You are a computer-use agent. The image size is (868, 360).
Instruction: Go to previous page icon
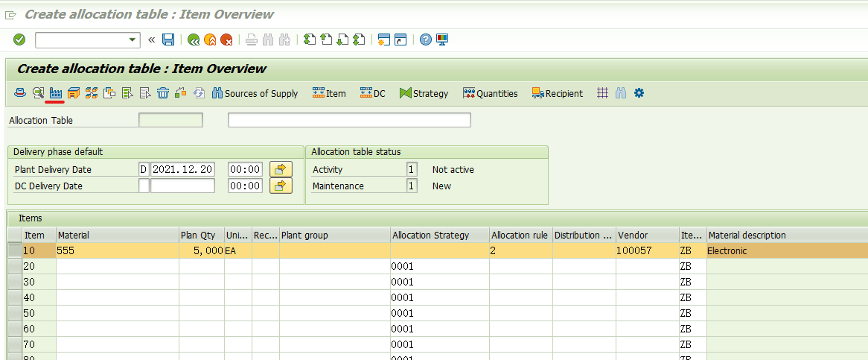click(326, 40)
